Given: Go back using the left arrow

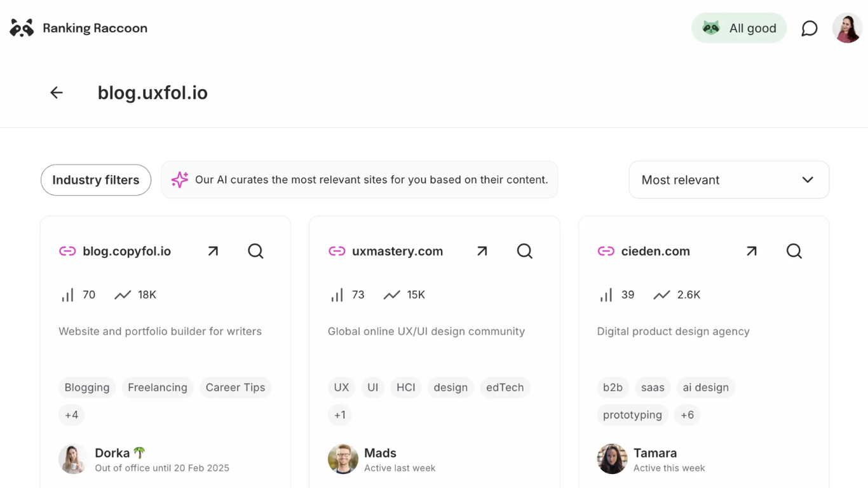Looking at the screenshot, I should point(57,93).
